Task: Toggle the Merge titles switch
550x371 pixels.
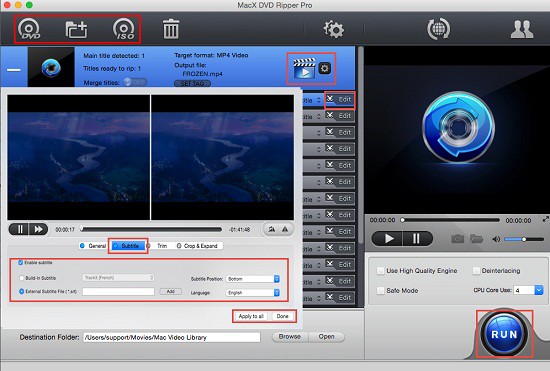Action: point(135,82)
